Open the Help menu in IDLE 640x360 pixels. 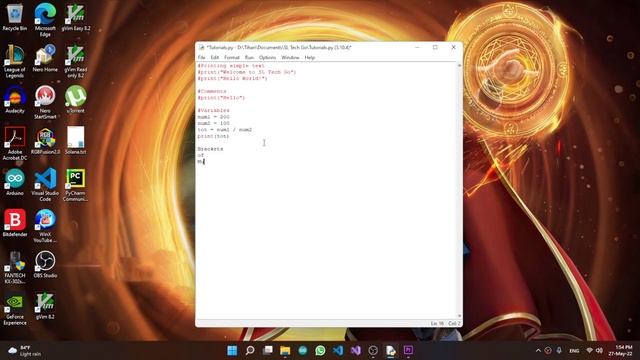click(x=310, y=58)
